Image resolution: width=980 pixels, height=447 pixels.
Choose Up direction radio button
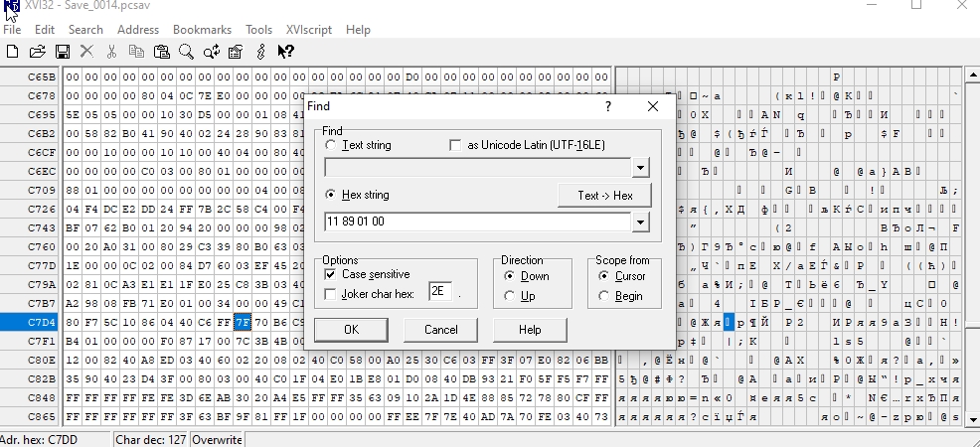(509, 296)
